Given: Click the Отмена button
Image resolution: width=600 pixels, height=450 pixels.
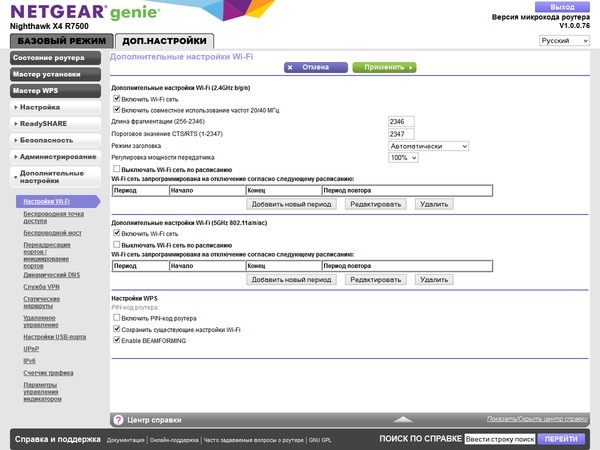Looking at the screenshot, I should pyautogui.click(x=316, y=67).
